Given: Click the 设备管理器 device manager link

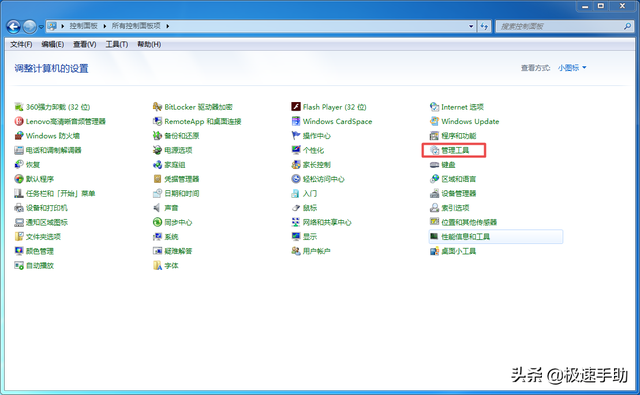Looking at the screenshot, I should click(459, 193).
